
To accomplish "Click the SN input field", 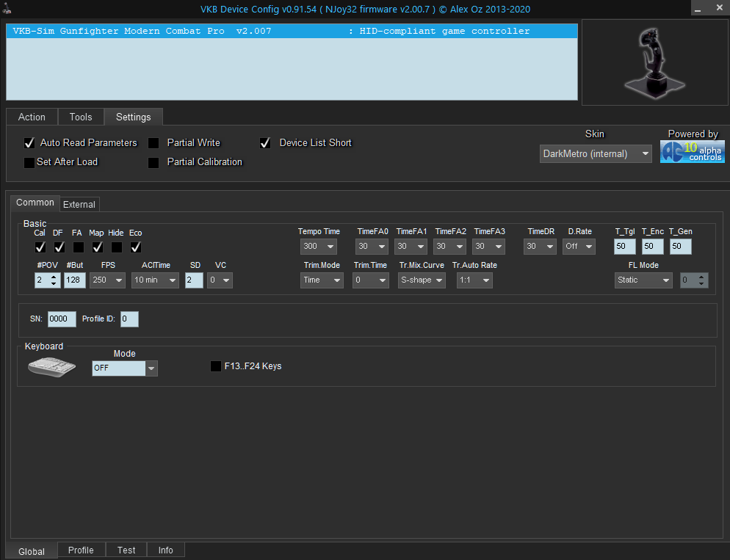I will (x=62, y=319).
